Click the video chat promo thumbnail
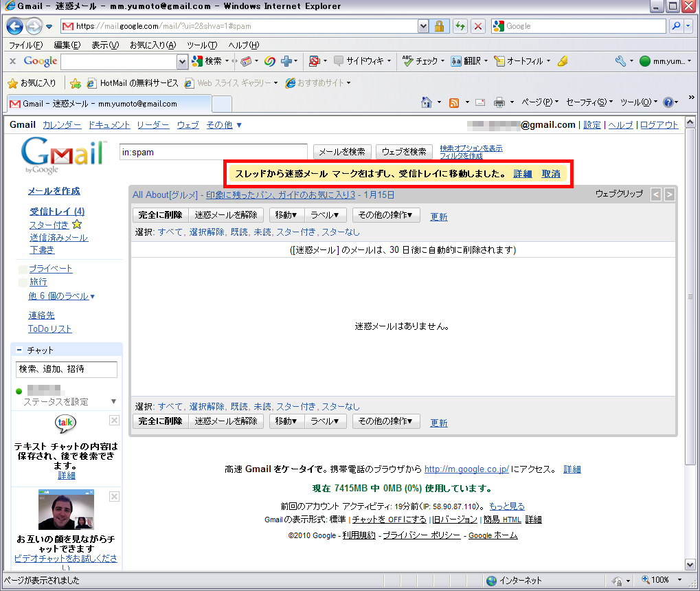Image resolution: width=700 pixels, height=591 pixels. pyautogui.click(x=66, y=510)
